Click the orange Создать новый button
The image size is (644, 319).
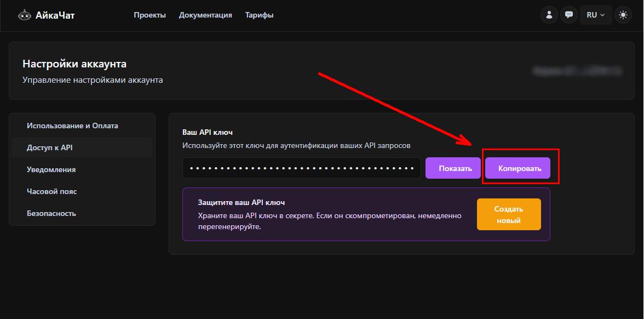pyautogui.click(x=508, y=214)
